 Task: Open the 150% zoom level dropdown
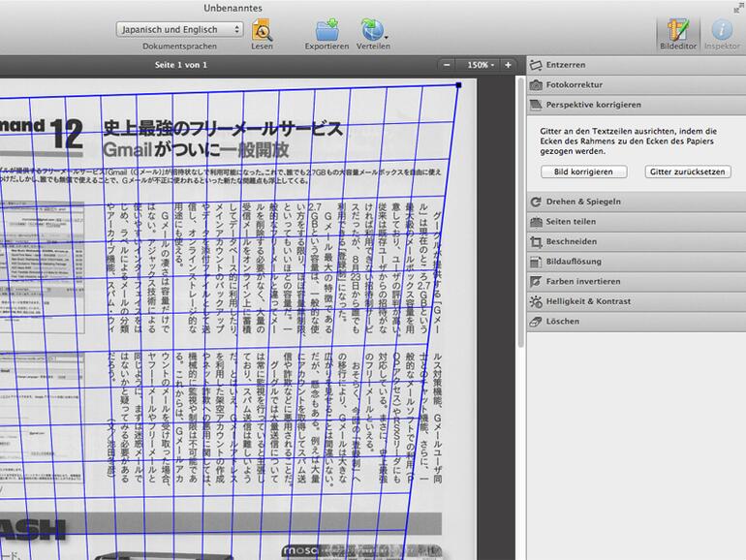pyautogui.click(x=479, y=65)
